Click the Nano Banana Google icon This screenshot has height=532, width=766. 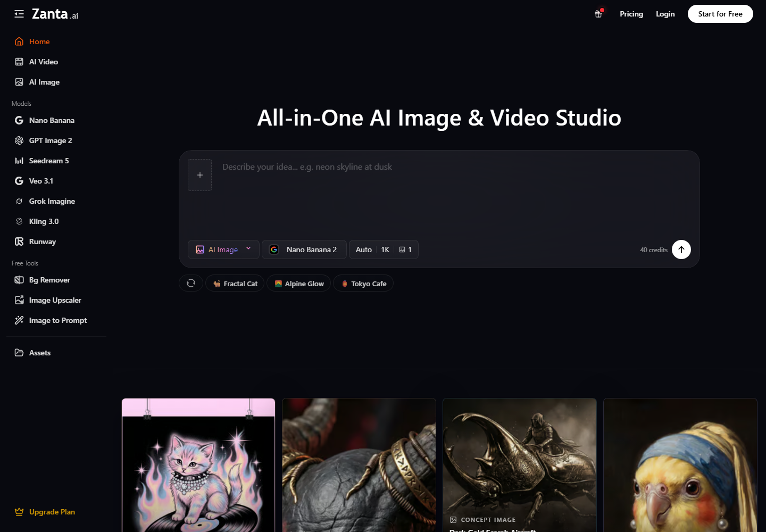19,120
